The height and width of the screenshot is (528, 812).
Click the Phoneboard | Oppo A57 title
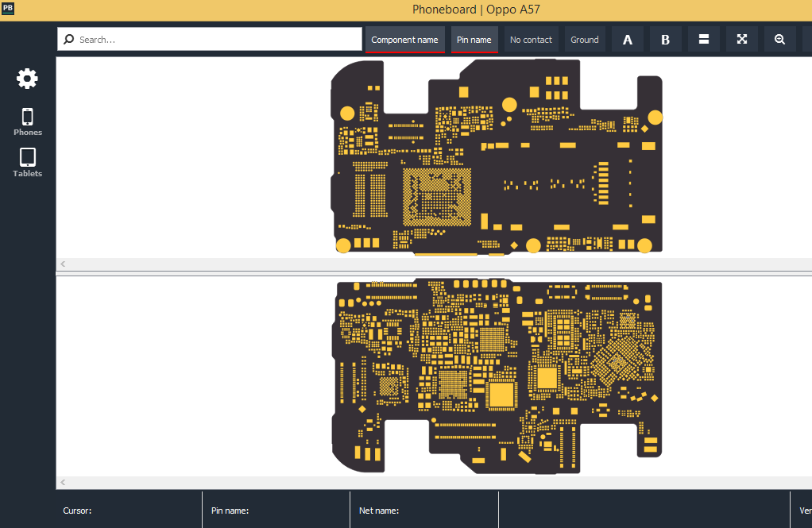[476, 10]
